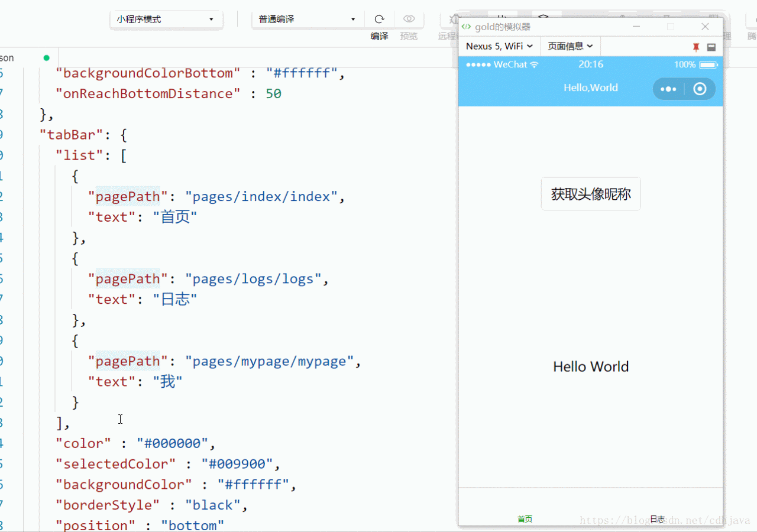The width and height of the screenshot is (757, 532).
Task: Click the "我" string in the code
Action: [x=167, y=382]
